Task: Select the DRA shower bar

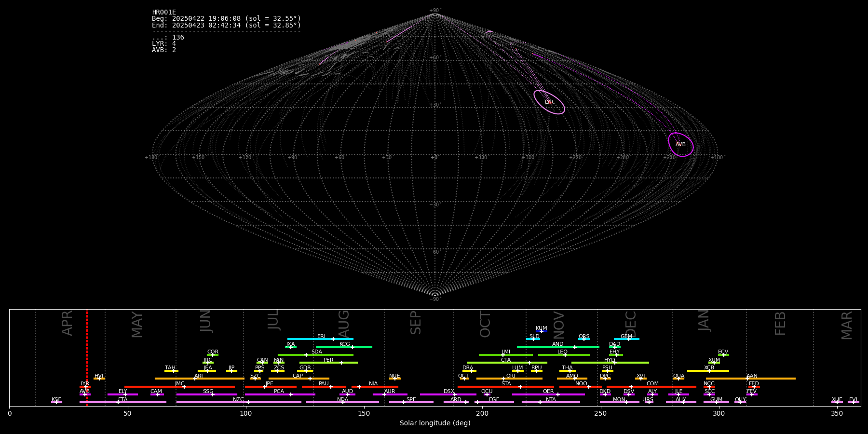Action: tap(470, 371)
